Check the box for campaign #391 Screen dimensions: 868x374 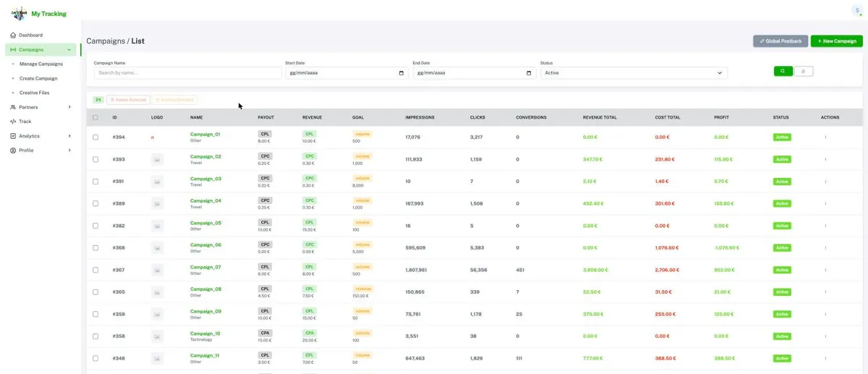tap(95, 181)
